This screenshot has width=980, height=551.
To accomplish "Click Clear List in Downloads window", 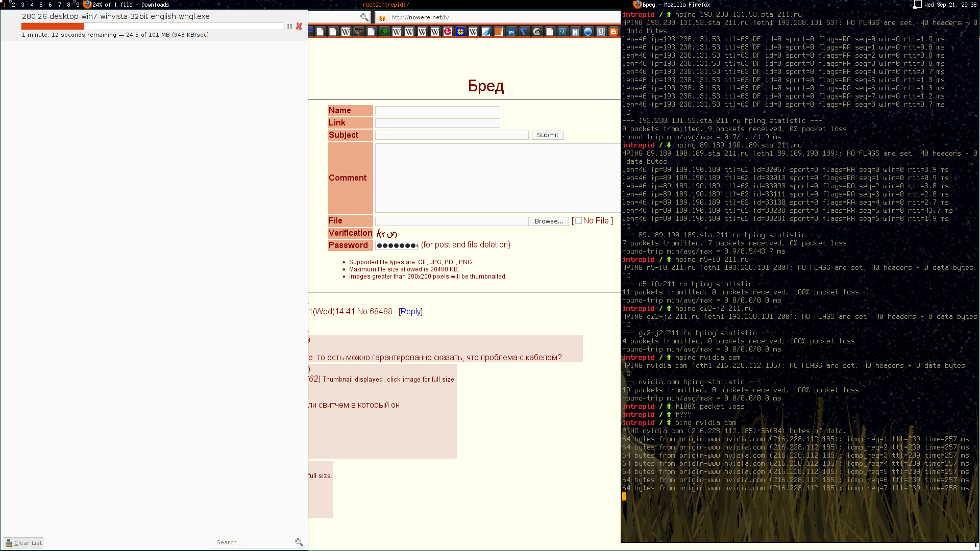I will tap(23, 543).
